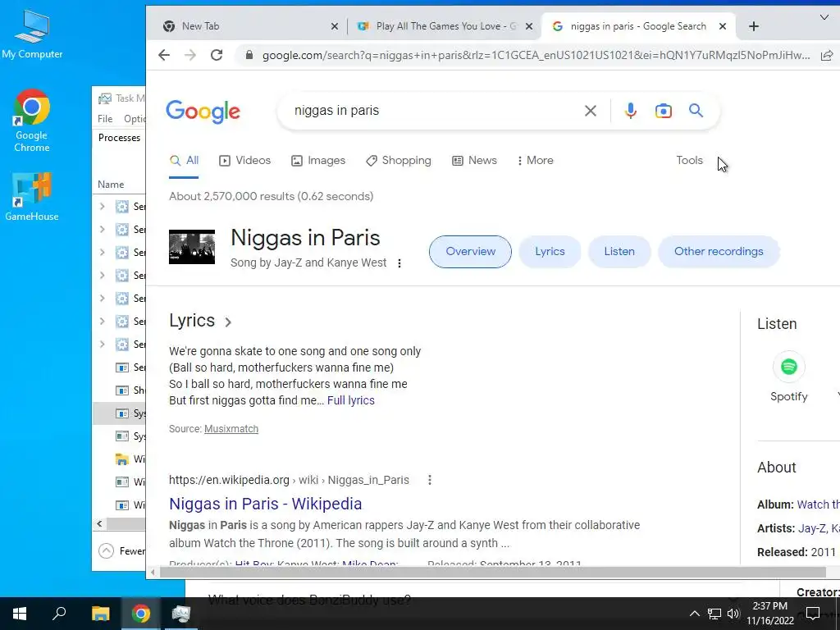Open File Explorer from the taskbar
The image size is (840, 630).
click(x=101, y=614)
